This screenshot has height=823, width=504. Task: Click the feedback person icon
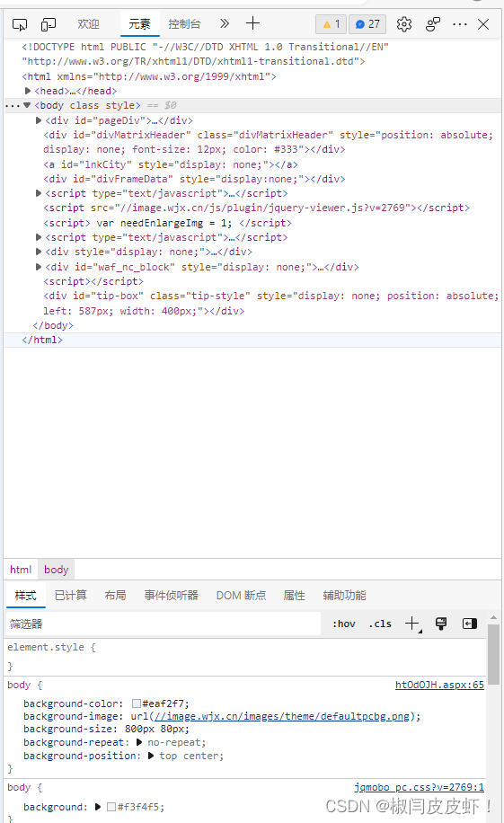coord(433,24)
